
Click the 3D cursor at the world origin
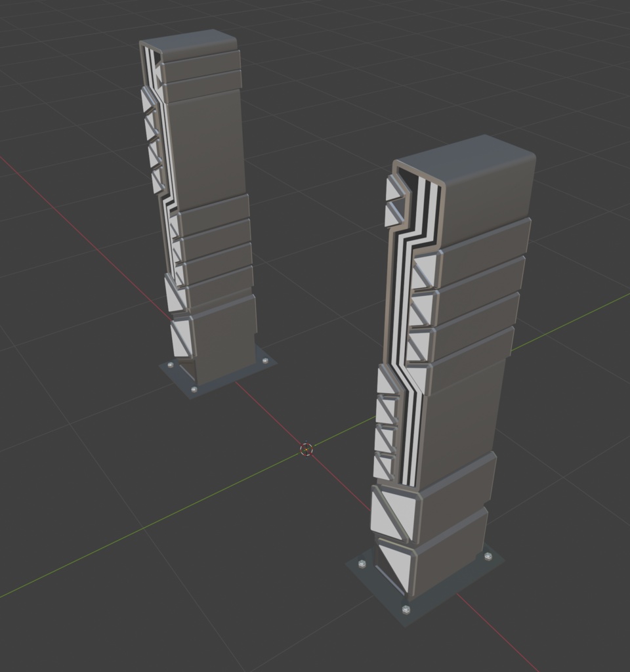tap(306, 449)
